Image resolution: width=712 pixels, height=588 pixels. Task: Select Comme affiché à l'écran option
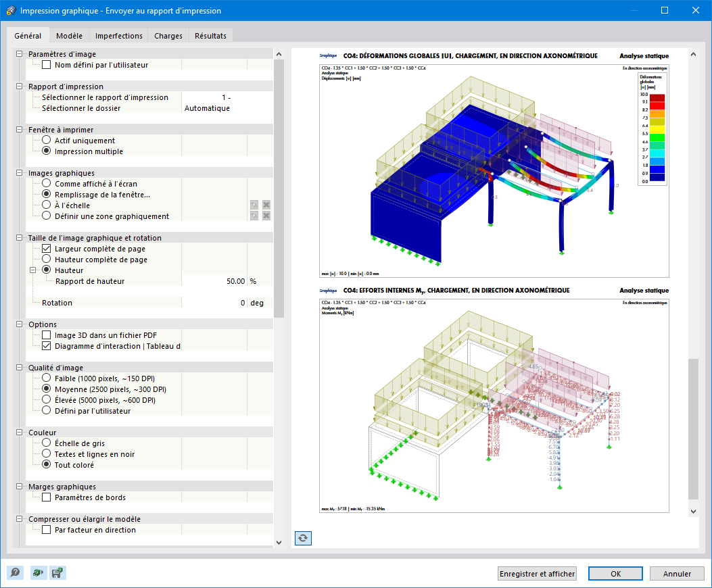46,183
